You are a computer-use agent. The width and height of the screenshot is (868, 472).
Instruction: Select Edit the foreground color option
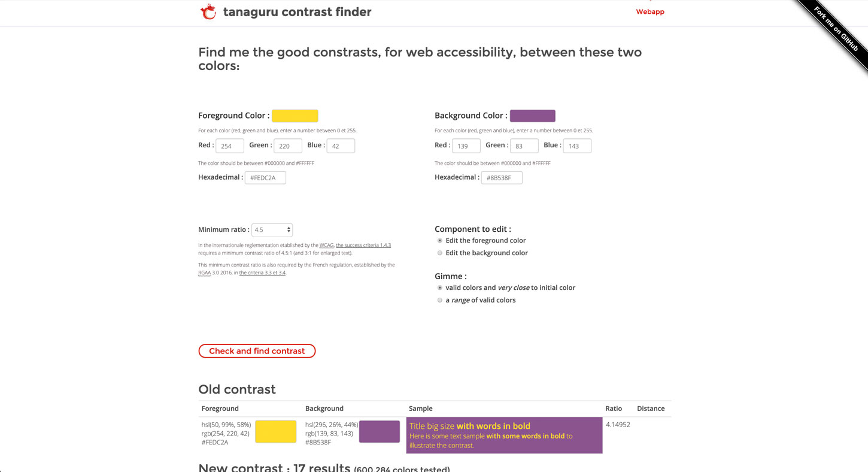440,241
